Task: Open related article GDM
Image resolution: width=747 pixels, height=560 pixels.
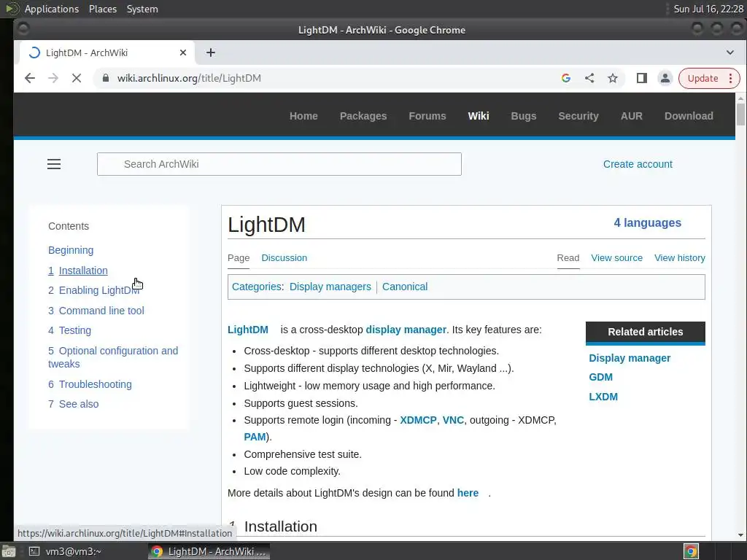Action: click(601, 377)
